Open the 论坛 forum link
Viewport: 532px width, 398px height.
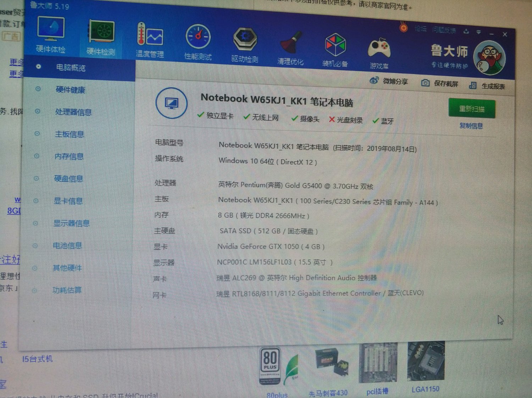pos(421,29)
